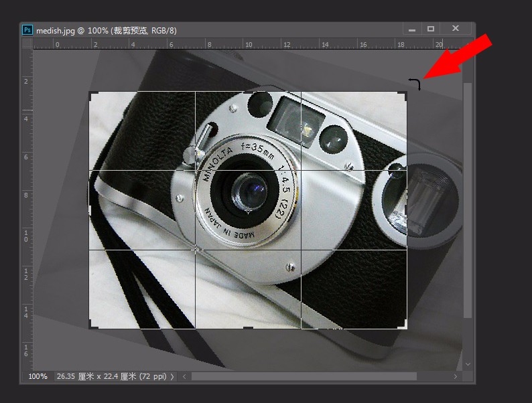Open the document info arrow in status bar
The height and width of the screenshot is (403, 532).
[x=172, y=377]
